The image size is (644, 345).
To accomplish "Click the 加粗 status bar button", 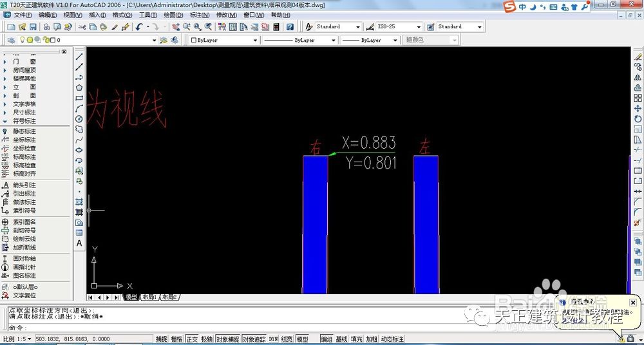I will point(372,339).
